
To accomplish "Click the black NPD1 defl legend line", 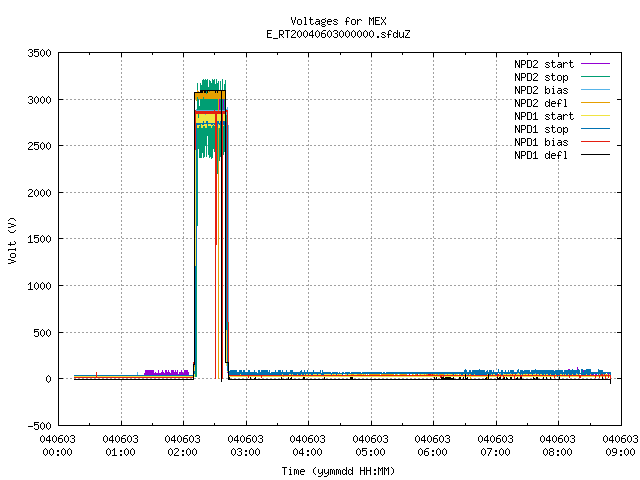I will (595, 155).
